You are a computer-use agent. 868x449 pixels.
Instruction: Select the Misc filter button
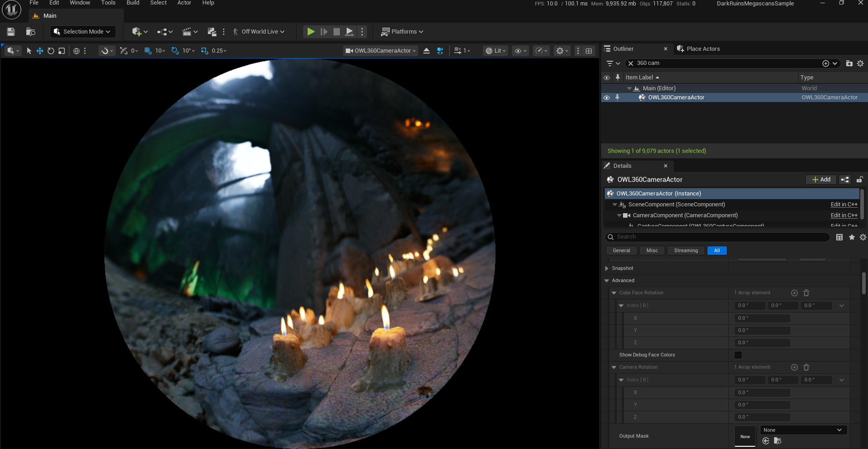click(x=652, y=251)
